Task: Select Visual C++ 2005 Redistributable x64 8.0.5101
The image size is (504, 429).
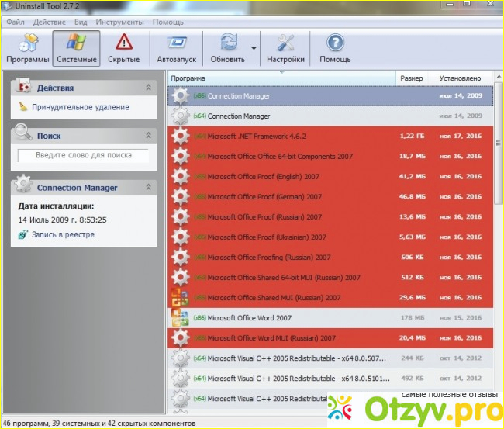Action: click(x=330, y=379)
